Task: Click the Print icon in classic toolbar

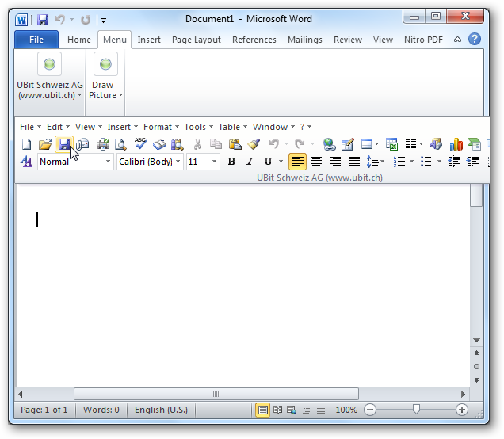Action: (103, 144)
